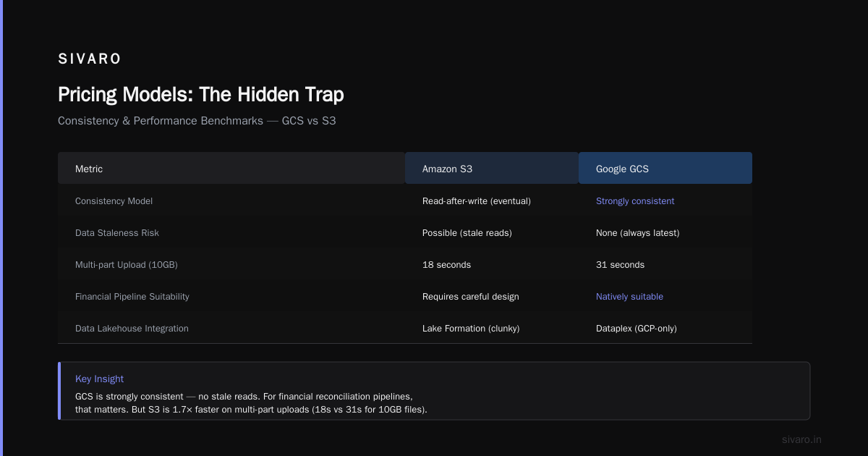This screenshot has height=456, width=868.
Task: Open the sivaro.in footer link
Action: point(801,439)
